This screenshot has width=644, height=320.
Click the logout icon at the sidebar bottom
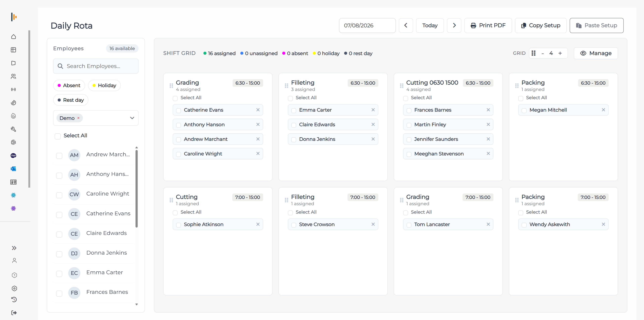pos(14,313)
